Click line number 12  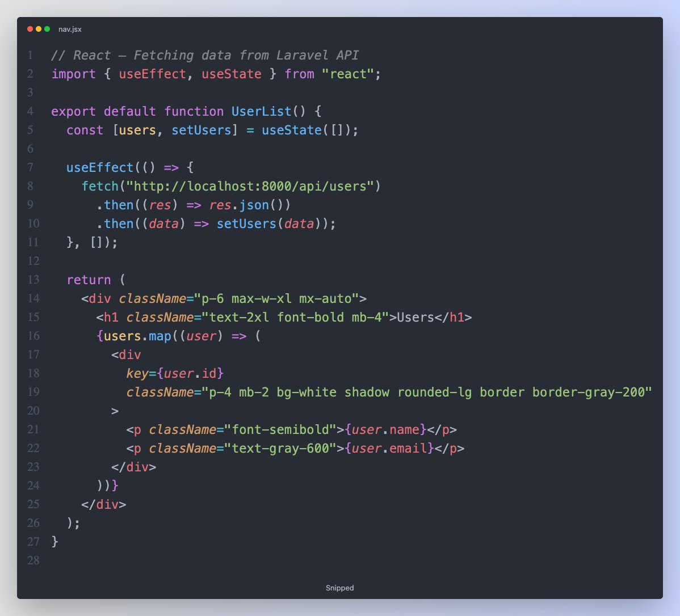pos(33,260)
